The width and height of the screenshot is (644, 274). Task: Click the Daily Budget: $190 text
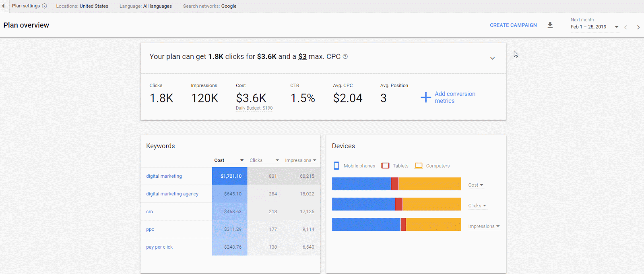click(x=254, y=108)
